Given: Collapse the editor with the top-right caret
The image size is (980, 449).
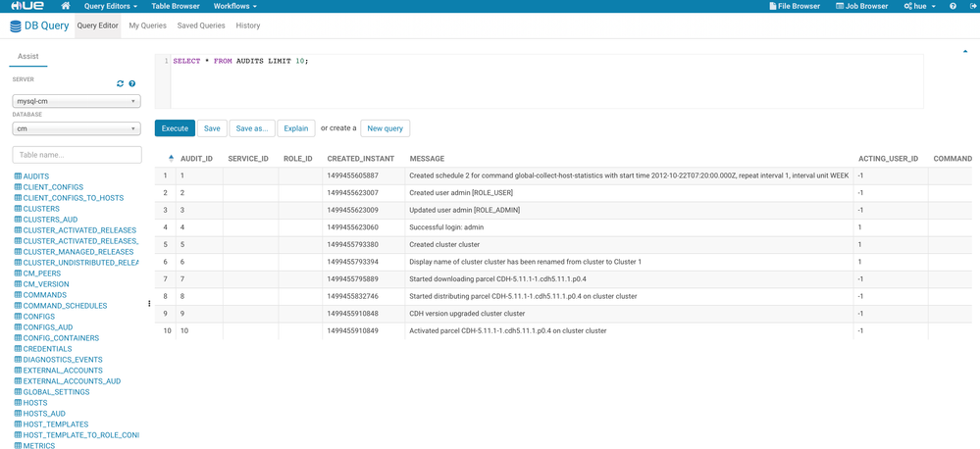Looking at the screenshot, I should pyautogui.click(x=965, y=52).
